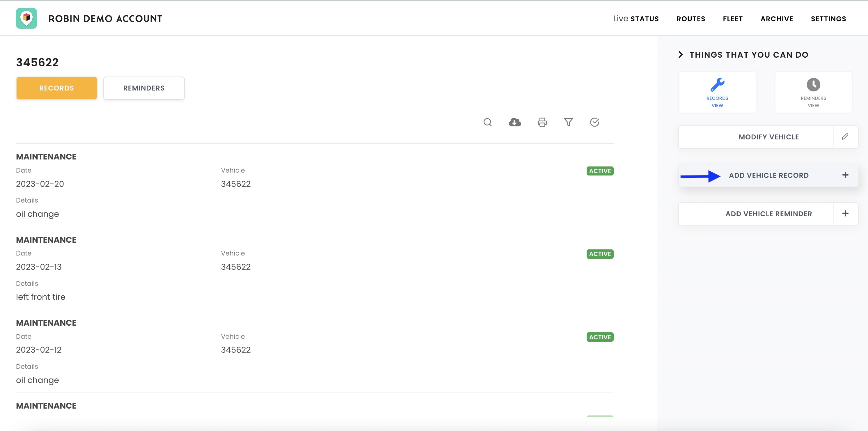Click the Robin logo icon
Image resolution: width=868 pixels, height=431 pixels.
click(x=26, y=19)
